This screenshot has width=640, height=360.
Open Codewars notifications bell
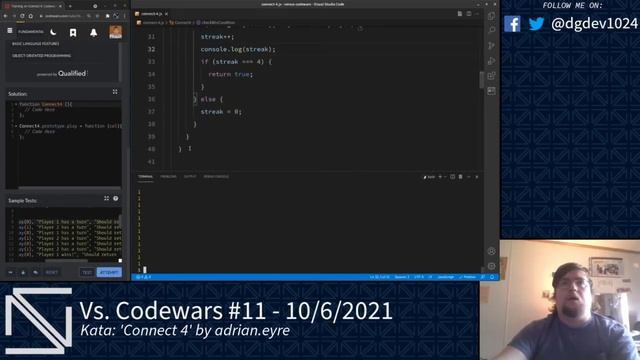click(x=93, y=33)
